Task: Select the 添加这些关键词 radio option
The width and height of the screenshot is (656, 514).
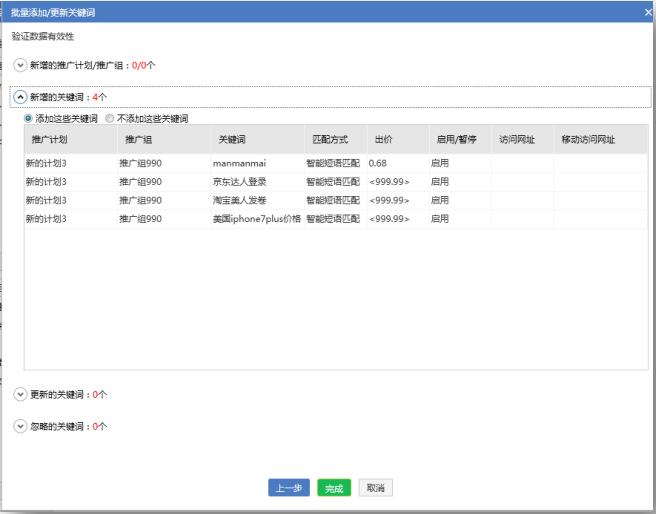Action: [29, 119]
